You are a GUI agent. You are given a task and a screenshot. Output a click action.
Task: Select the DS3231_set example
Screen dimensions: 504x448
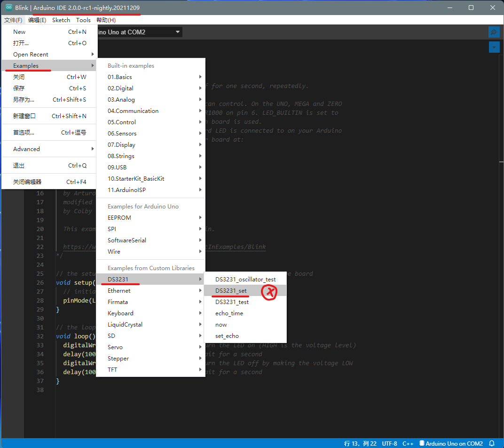(x=230, y=290)
